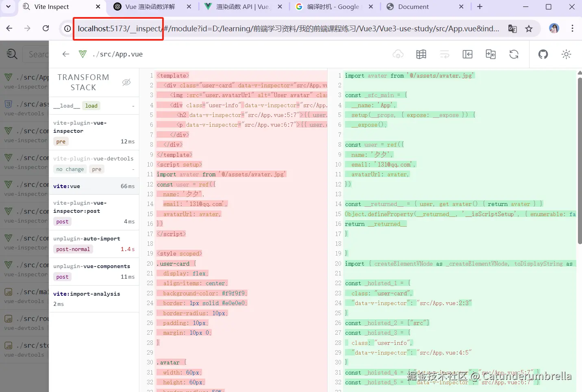The height and width of the screenshot is (392, 582).
Task: Open the GitHub repository icon
Action: 543,54
